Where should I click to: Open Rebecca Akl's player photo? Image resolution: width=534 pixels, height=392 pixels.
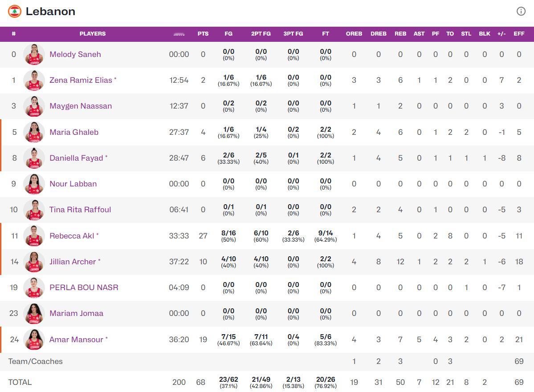[34, 236]
